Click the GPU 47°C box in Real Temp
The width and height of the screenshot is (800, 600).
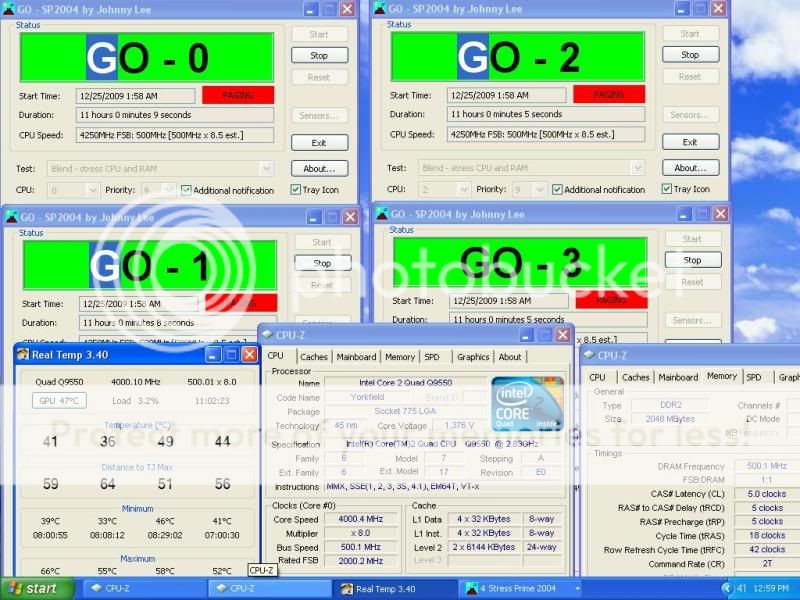coord(62,401)
